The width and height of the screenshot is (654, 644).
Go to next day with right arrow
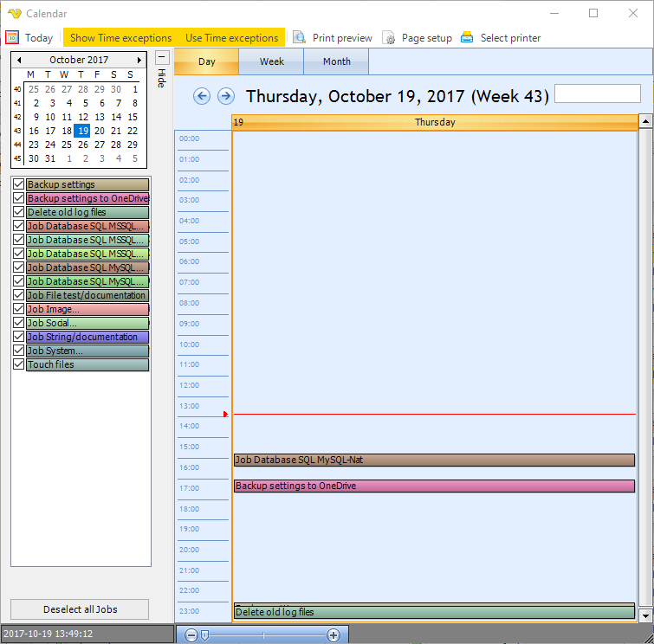point(226,96)
